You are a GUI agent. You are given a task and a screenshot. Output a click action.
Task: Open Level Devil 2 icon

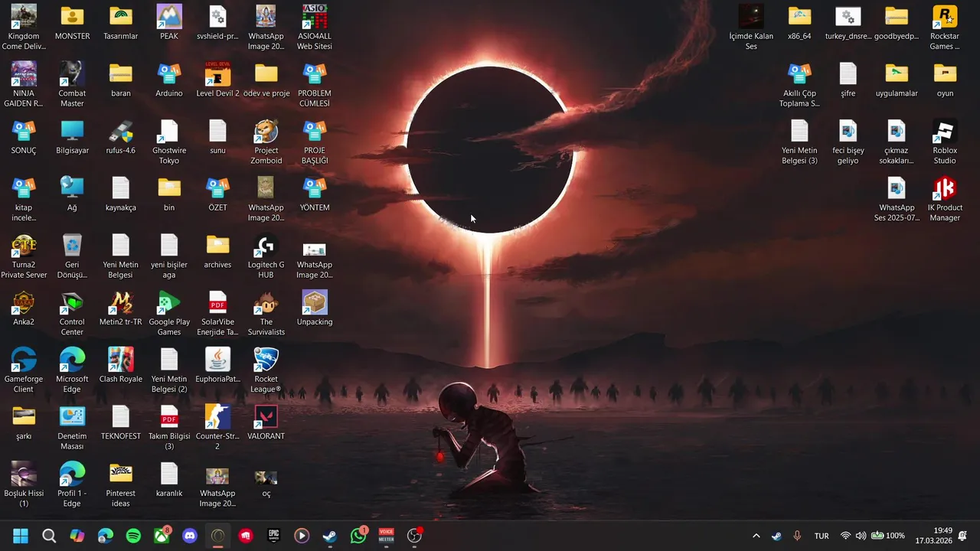click(217, 80)
